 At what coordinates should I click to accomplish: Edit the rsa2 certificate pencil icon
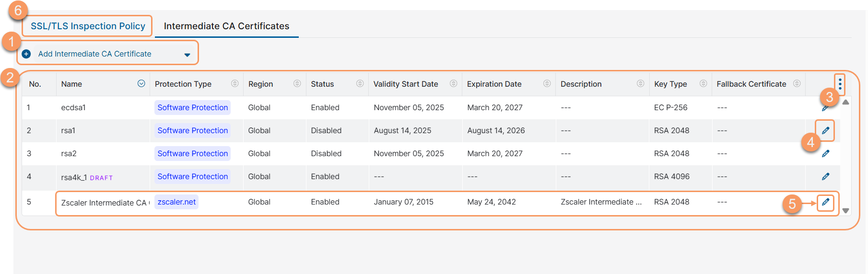pos(825,153)
